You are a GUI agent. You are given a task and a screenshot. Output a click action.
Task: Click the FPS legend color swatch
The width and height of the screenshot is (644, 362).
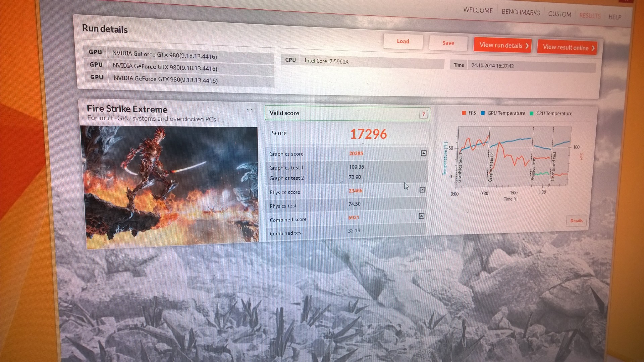464,113
